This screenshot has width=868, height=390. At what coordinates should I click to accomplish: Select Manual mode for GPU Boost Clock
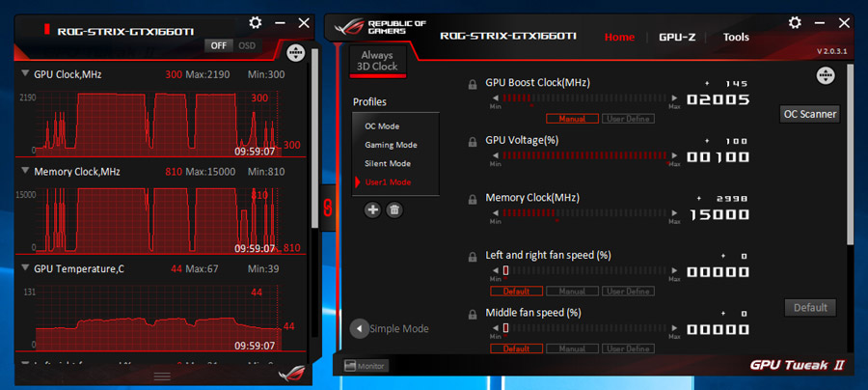point(572,119)
